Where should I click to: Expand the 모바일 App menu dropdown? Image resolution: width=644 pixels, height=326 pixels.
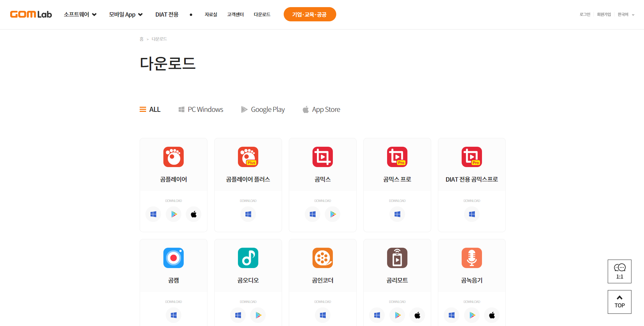point(126,14)
